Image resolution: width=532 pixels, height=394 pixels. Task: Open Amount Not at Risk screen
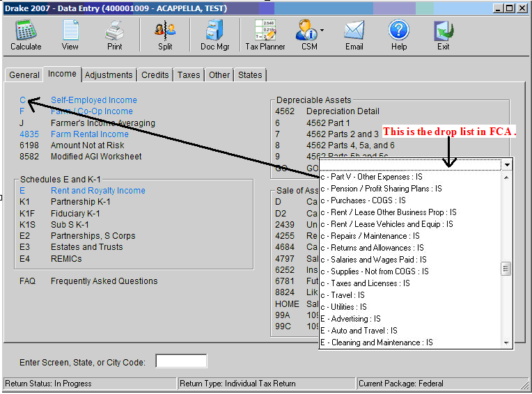tap(87, 145)
